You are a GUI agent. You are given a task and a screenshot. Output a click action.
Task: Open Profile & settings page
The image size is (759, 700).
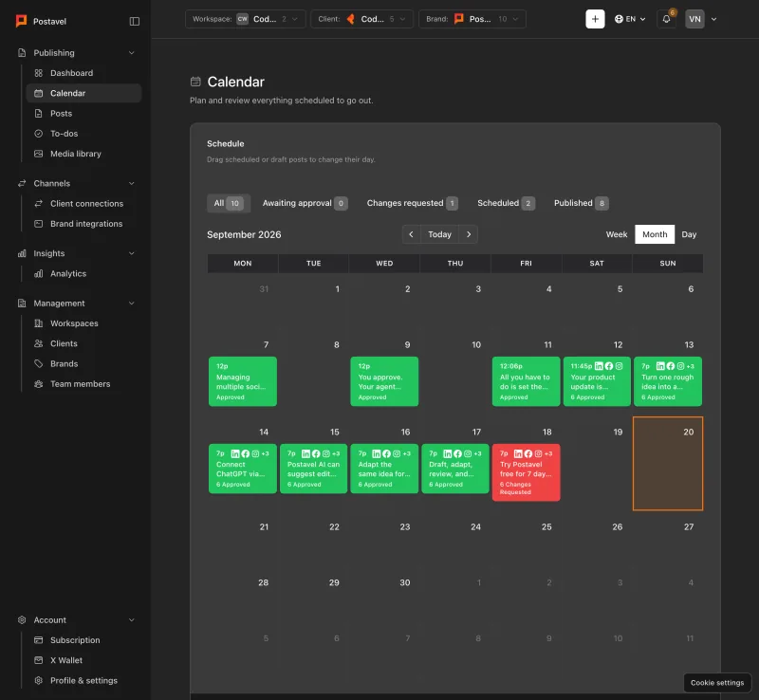[83, 681]
